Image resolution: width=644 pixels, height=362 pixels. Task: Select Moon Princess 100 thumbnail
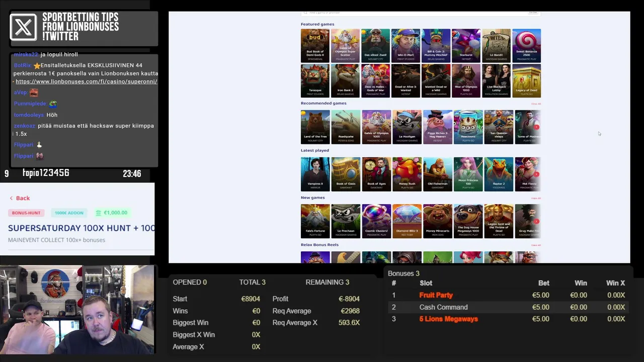pyautogui.click(x=468, y=174)
